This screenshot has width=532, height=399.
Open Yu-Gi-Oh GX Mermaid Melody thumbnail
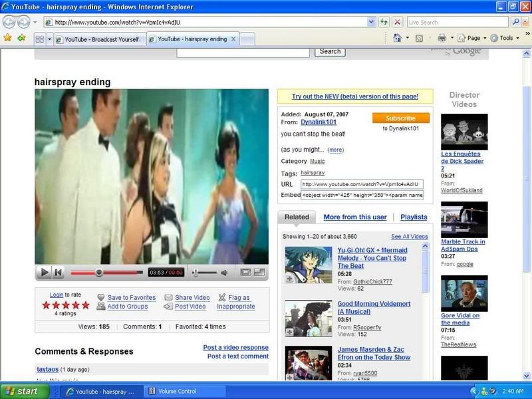(309, 265)
